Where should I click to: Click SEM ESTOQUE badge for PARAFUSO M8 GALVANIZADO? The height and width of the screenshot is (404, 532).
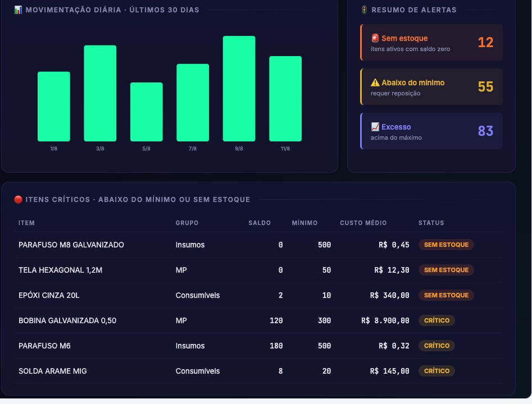pyautogui.click(x=446, y=245)
